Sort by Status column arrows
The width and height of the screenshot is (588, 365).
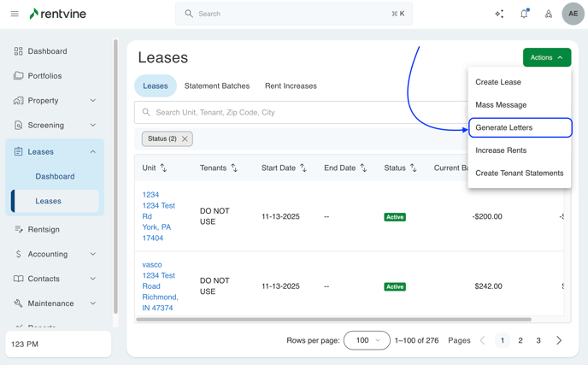coord(413,168)
